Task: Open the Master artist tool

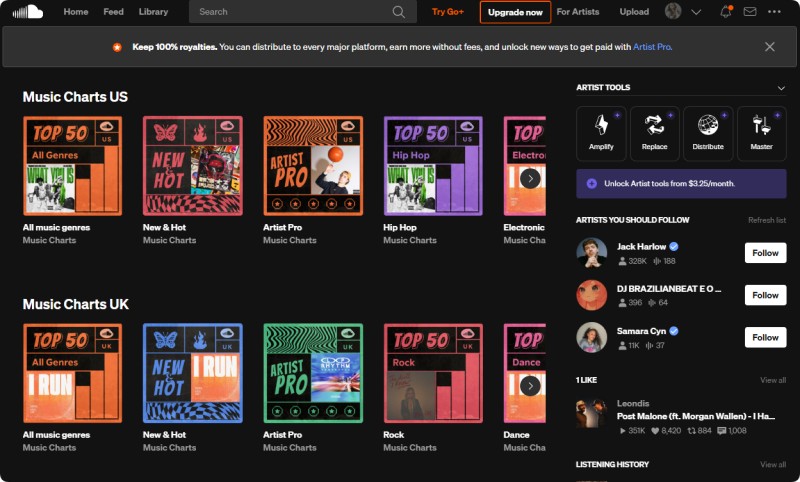Action: pyautogui.click(x=762, y=134)
